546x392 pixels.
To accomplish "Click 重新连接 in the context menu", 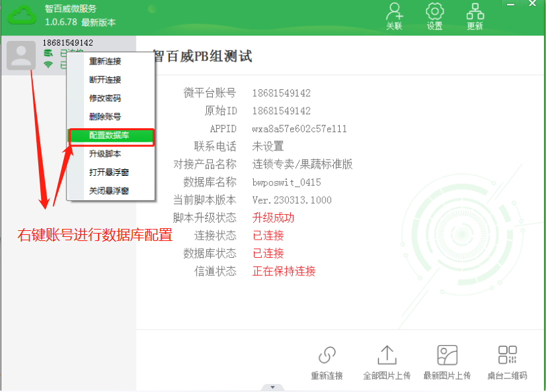I will click(105, 61).
